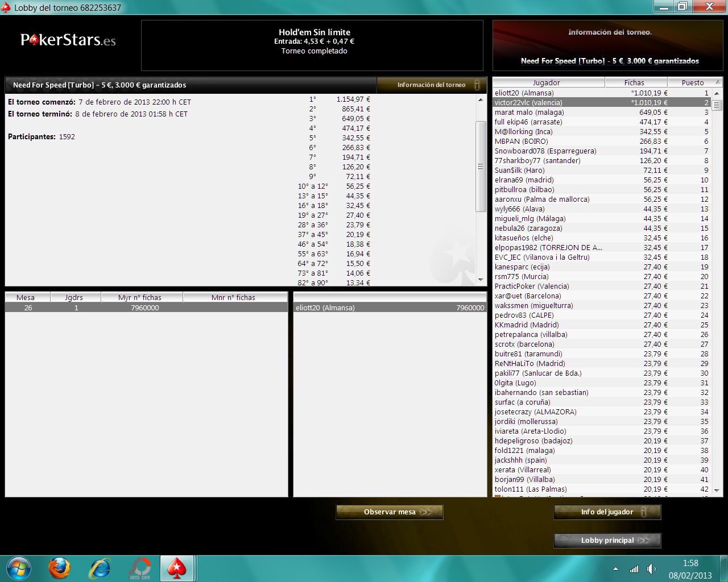Open the network signal tray icon

pos(634,569)
